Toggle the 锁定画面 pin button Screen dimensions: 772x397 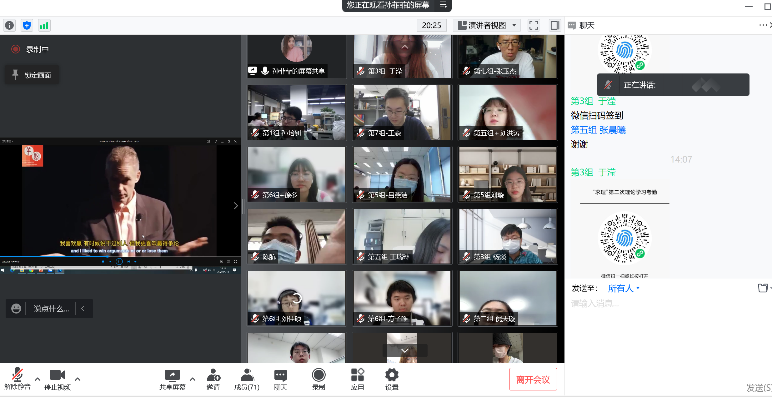32,75
